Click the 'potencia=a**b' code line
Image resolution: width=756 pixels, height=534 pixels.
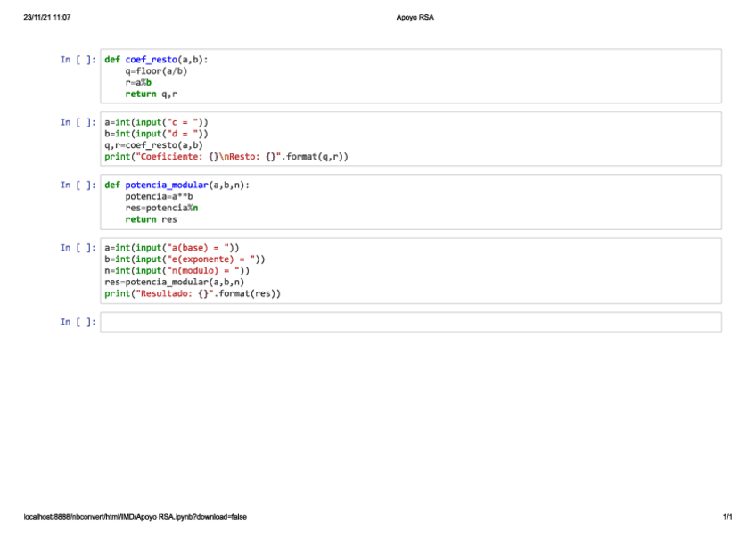[x=159, y=197]
